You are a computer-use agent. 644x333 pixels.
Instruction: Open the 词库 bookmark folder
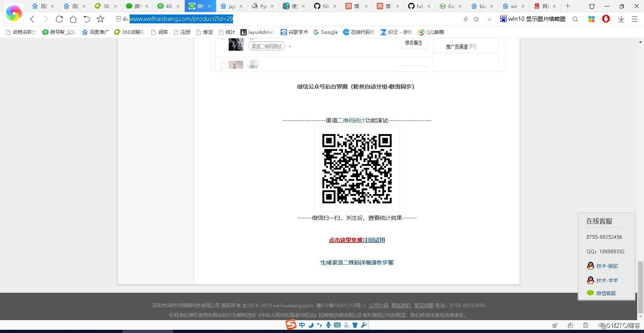tap(159, 32)
